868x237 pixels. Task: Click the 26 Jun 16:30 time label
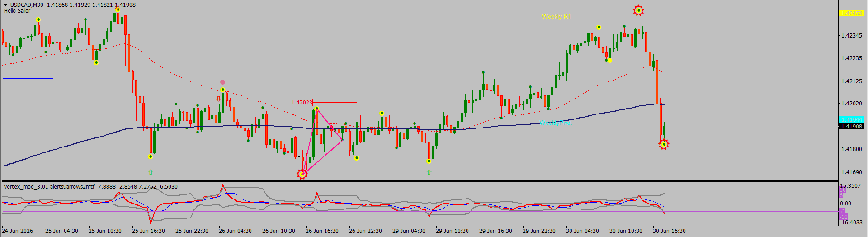pos(322,231)
